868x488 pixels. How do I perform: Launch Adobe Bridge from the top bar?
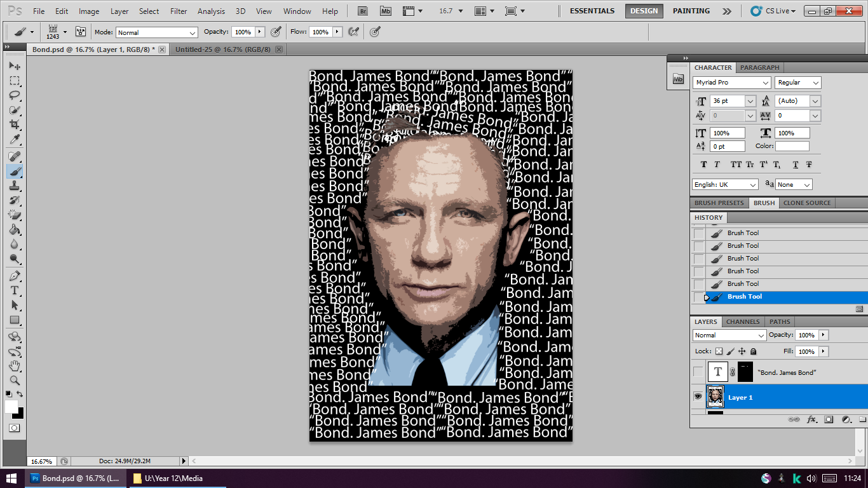(363, 11)
